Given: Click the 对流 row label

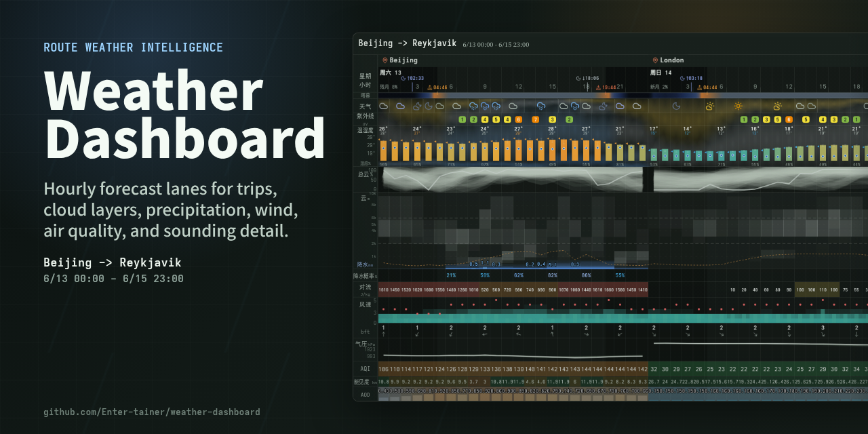Looking at the screenshot, I should click(365, 287).
